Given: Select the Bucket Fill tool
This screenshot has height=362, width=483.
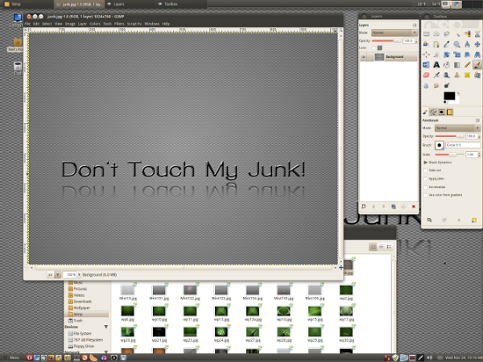Looking at the screenshot, I should (x=447, y=65).
